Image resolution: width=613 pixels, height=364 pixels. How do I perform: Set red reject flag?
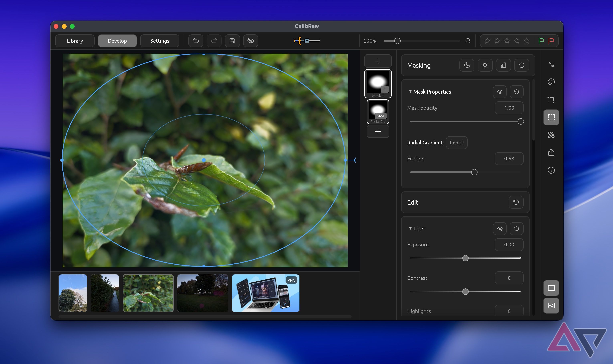[x=551, y=41]
